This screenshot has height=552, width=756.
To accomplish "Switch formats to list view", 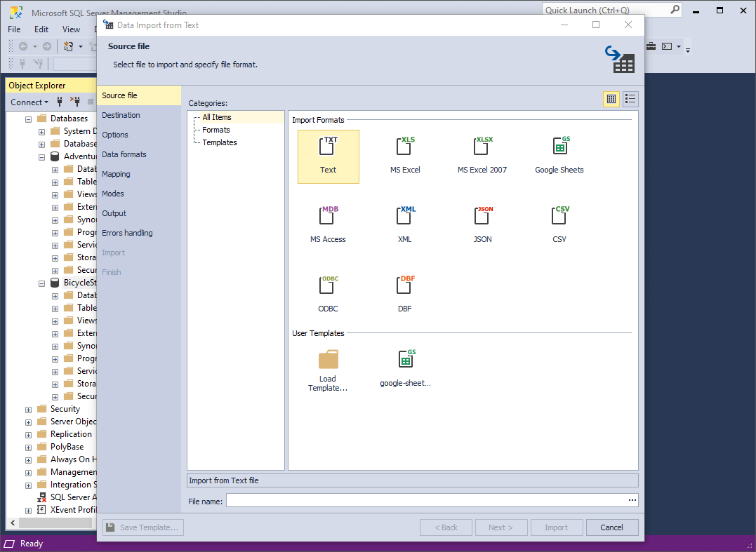I will 630,99.
